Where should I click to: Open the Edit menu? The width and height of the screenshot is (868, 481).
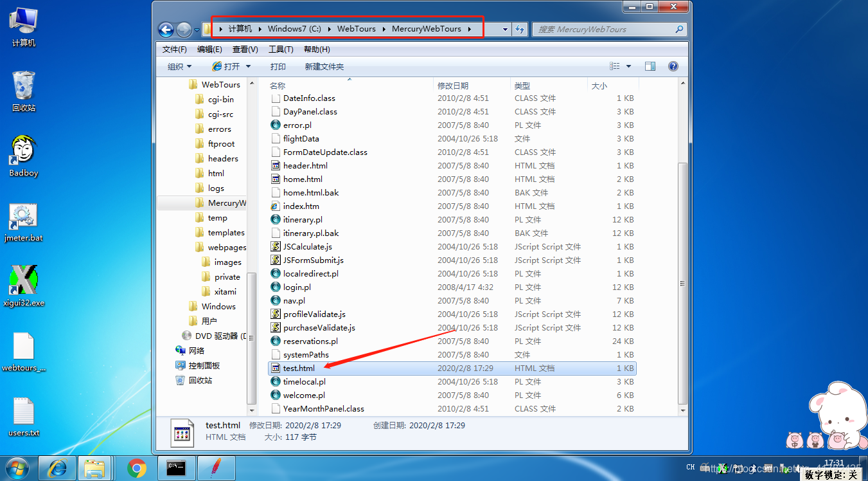click(x=209, y=50)
